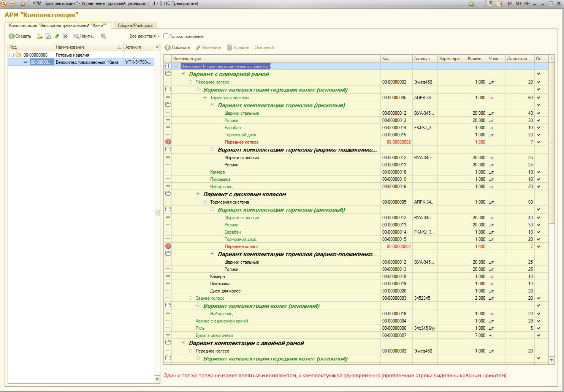This screenshot has height=392, width=564.
Task: Click the 'Доля стои...' column header
Action: (x=520, y=58)
